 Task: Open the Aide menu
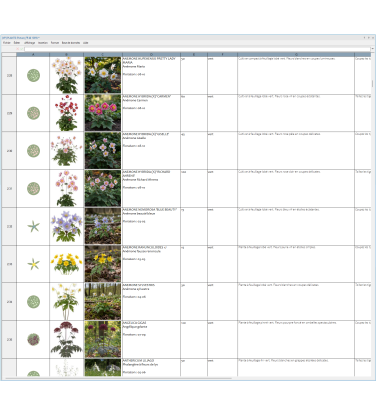pyautogui.click(x=85, y=43)
